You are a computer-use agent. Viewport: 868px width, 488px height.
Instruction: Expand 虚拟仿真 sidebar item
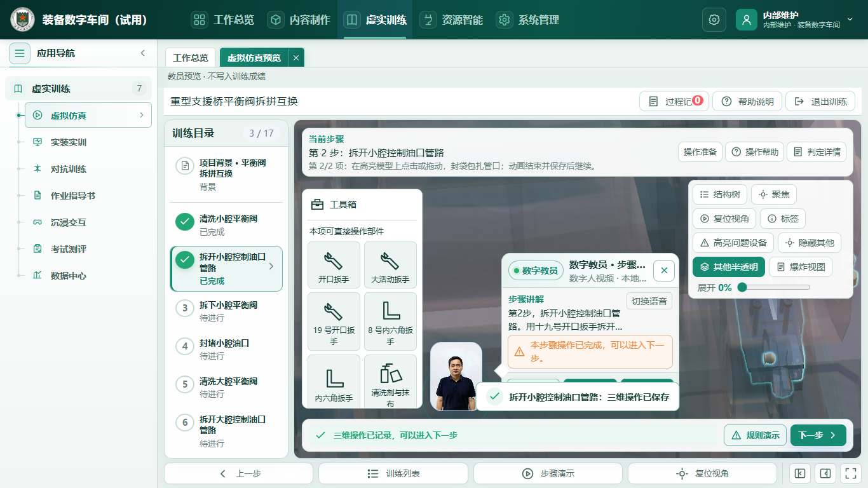click(88, 116)
